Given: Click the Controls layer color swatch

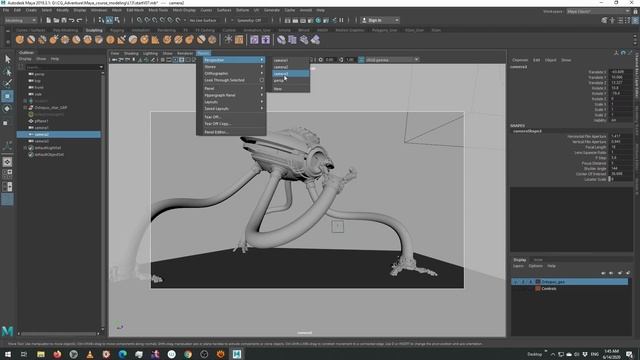Looking at the screenshot, I should [x=538, y=289].
